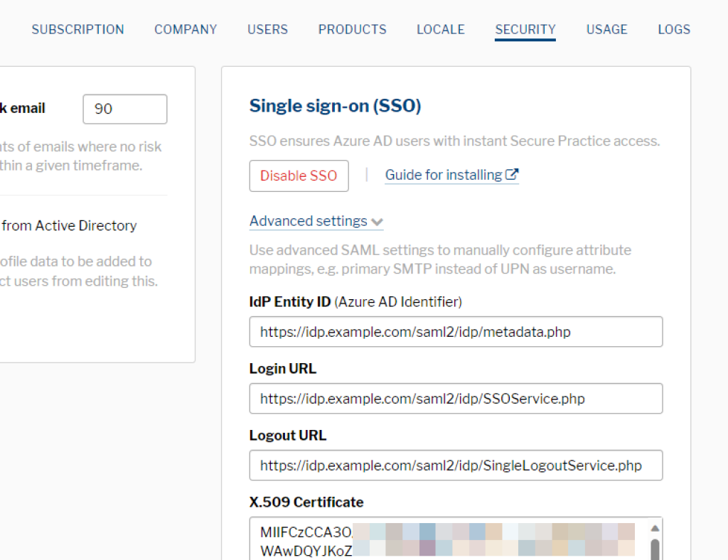Screen dimensions: 728x560
Task: Click the external link icon beside Guide for installing
Action: pyautogui.click(x=512, y=175)
